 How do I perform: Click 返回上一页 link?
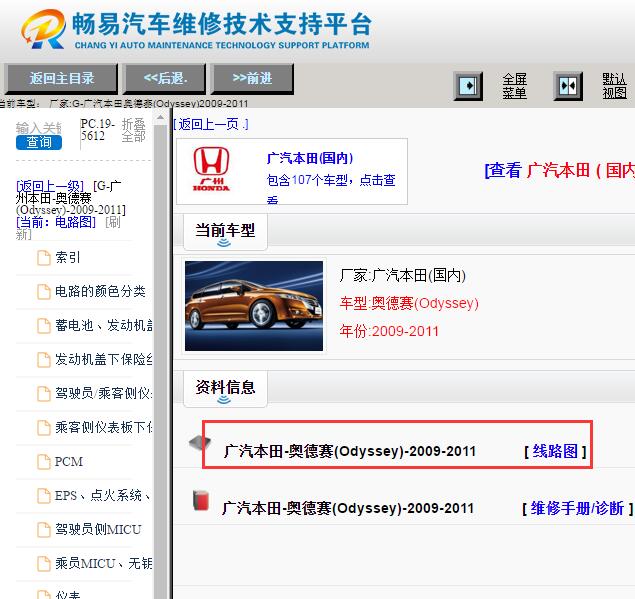tap(211, 124)
